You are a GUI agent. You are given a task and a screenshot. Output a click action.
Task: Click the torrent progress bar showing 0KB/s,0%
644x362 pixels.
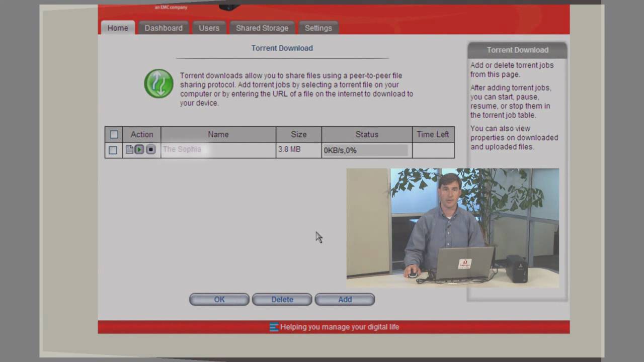pyautogui.click(x=366, y=150)
